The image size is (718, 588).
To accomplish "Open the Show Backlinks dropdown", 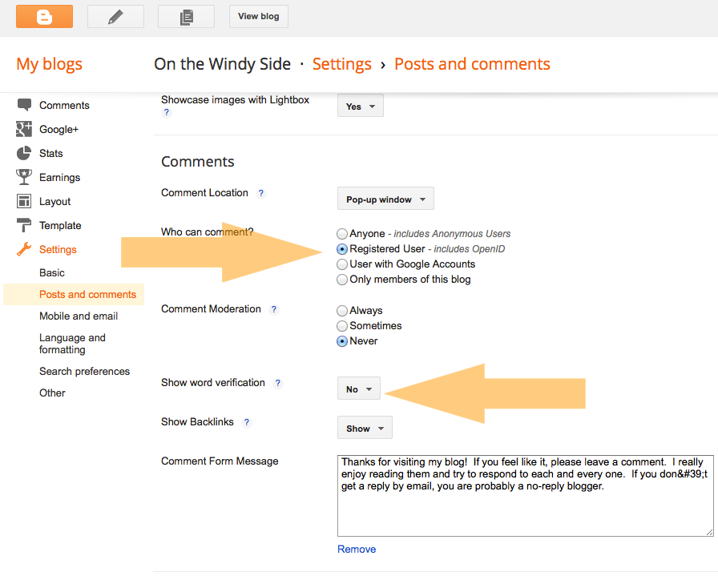I will click(365, 429).
